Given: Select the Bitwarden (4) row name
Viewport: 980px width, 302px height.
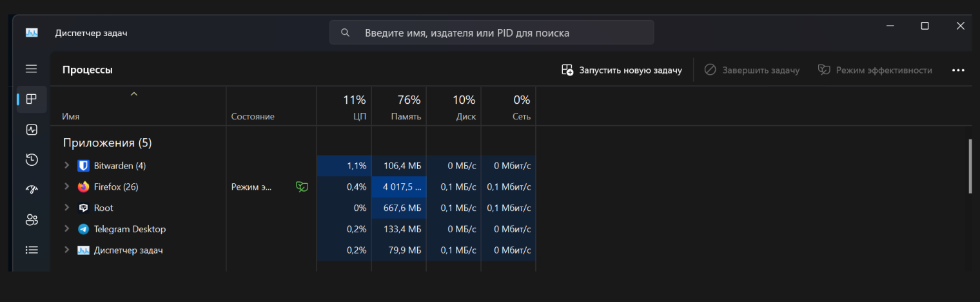Looking at the screenshot, I should click(120, 166).
